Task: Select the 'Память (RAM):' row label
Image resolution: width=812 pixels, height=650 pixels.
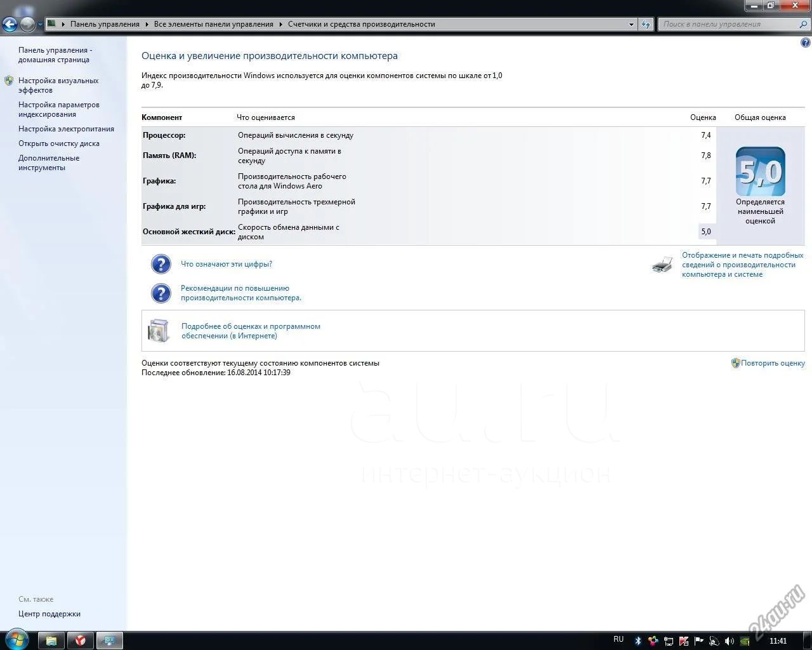Action: (x=169, y=156)
